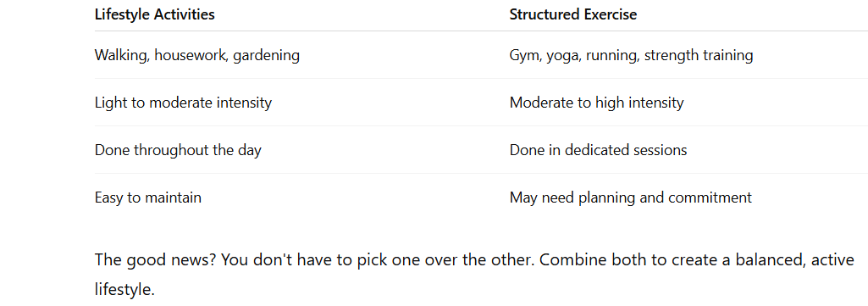The image size is (868, 306).
Task: Select the Gym, yoga, running, strength training cell
Action: [x=631, y=55]
